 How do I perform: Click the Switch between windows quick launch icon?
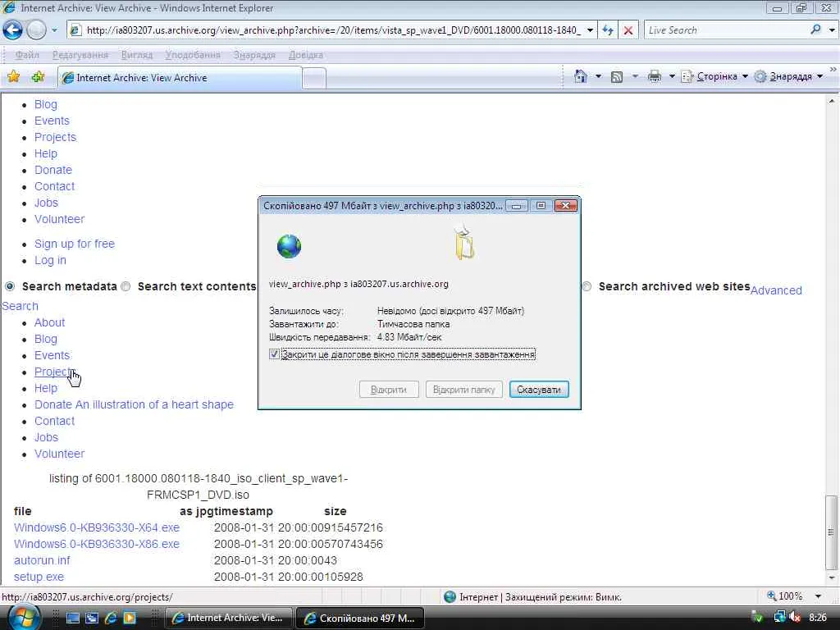pos(92,618)
